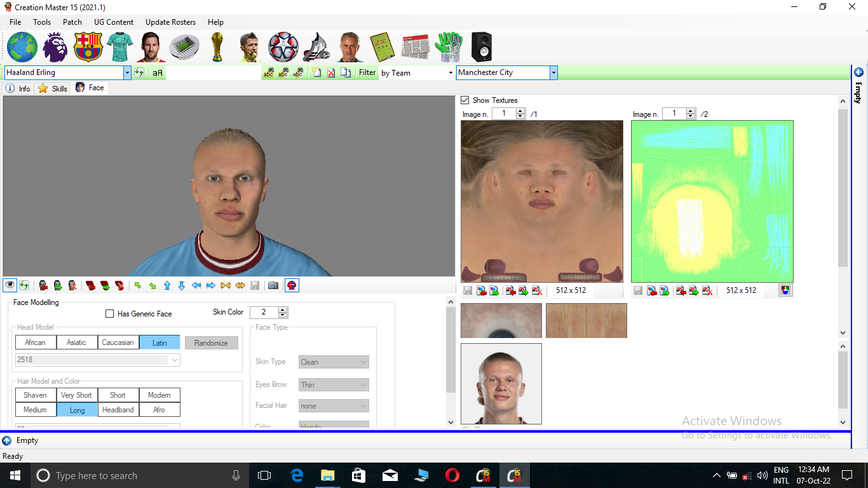
Task: Open the Gloves editor icon
Action: (450, 47)
